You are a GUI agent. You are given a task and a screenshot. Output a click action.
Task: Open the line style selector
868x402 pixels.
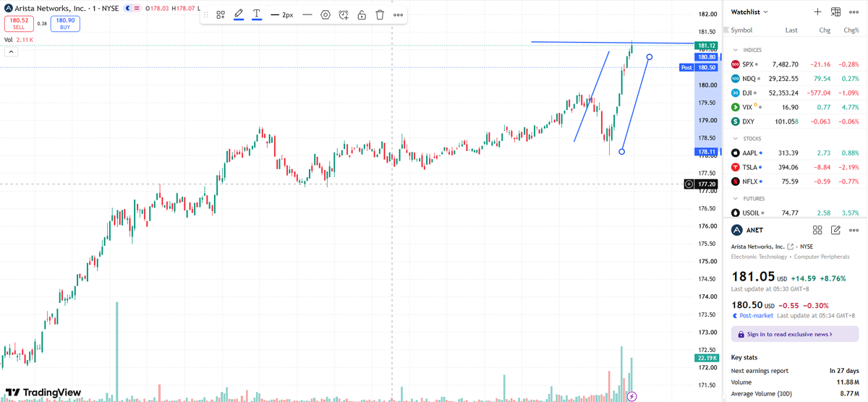coord(307,14)
